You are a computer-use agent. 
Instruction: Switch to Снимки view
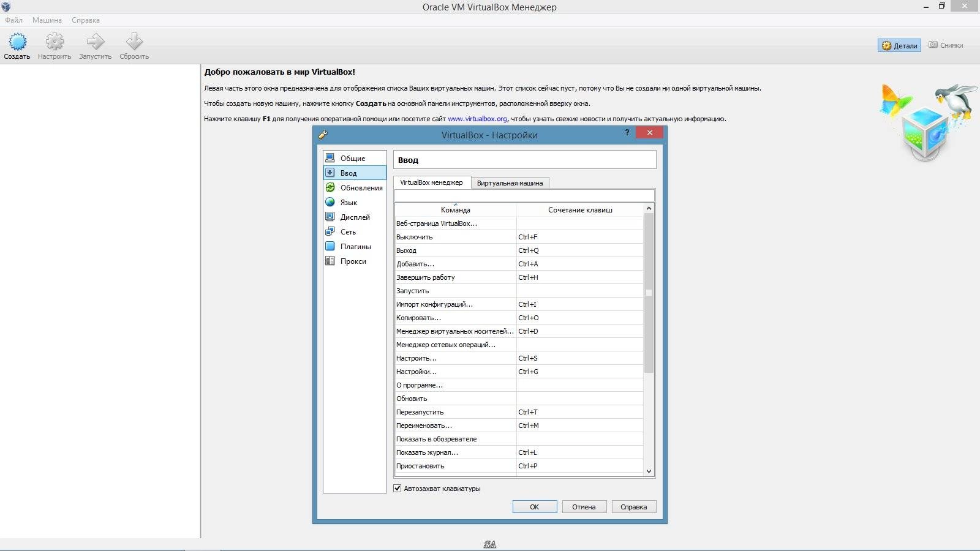pyautogui.click(x=946, y=45)
